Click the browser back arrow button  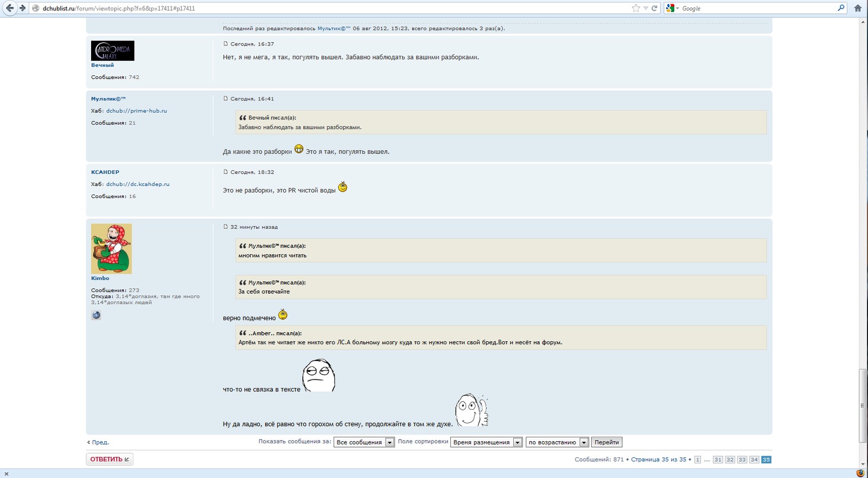tap(10, 8)
